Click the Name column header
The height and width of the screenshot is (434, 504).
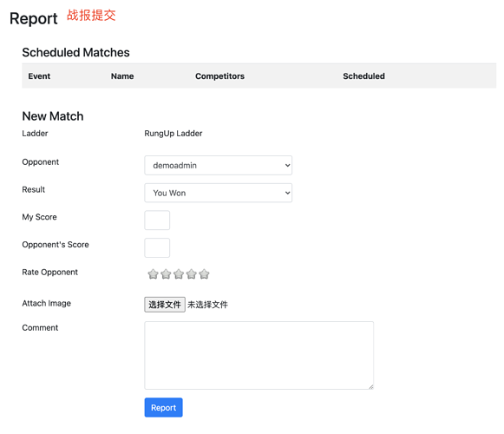(x=122, y=76)
